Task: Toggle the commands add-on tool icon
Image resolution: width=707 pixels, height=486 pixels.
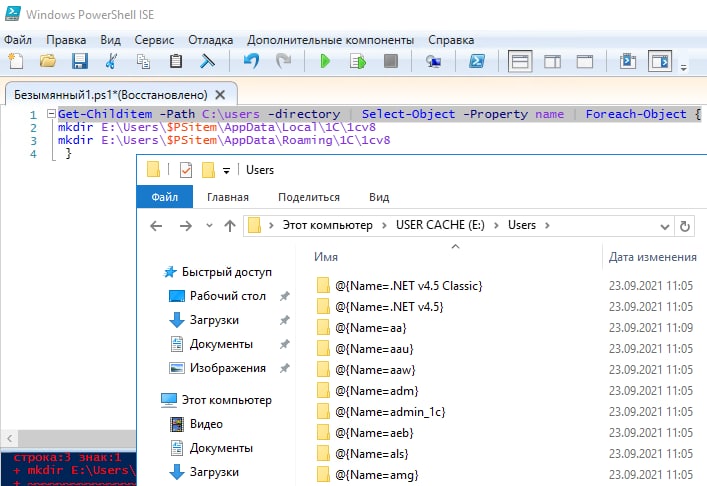Action: click(660, 61)
